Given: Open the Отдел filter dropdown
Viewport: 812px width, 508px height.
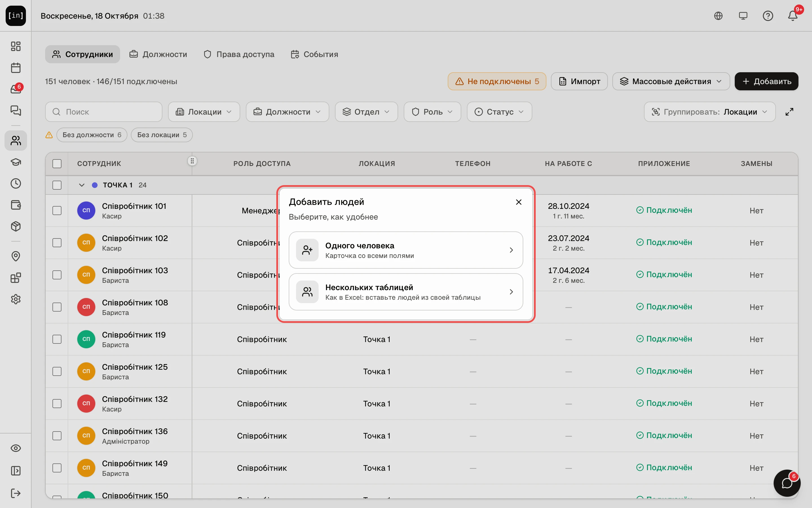Looking at the screenshot, I should 367,112.
